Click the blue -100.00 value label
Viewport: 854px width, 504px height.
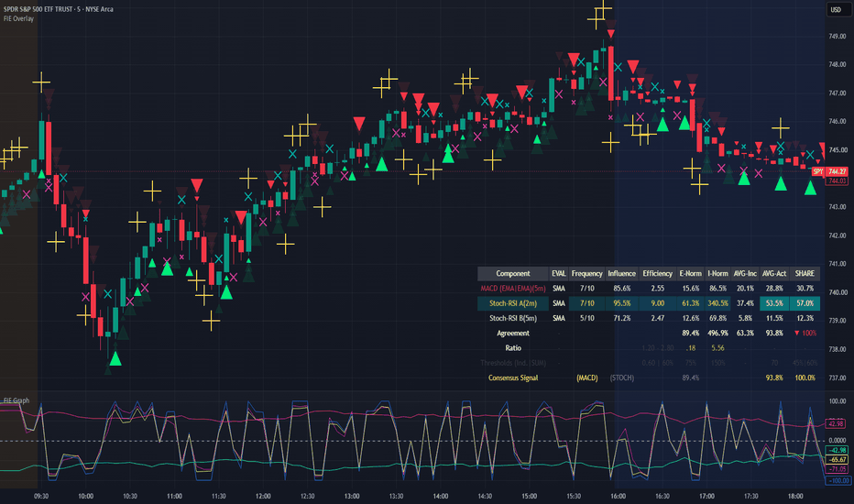click(838, 480)
